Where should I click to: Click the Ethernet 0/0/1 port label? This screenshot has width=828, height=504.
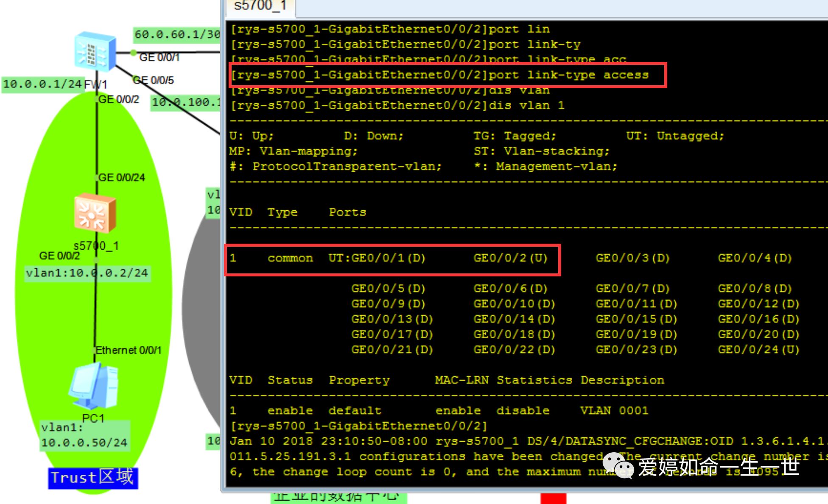pos(128,350)
